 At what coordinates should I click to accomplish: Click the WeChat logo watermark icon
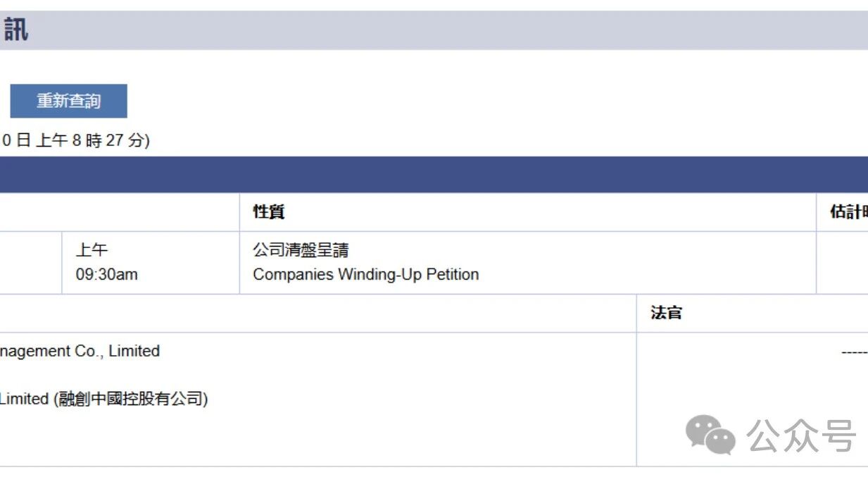point(710,433)
